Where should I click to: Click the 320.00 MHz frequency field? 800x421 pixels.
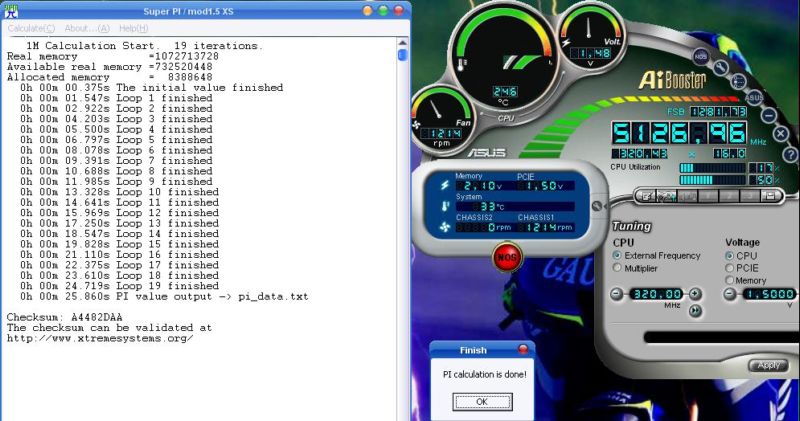pos(657,294)
